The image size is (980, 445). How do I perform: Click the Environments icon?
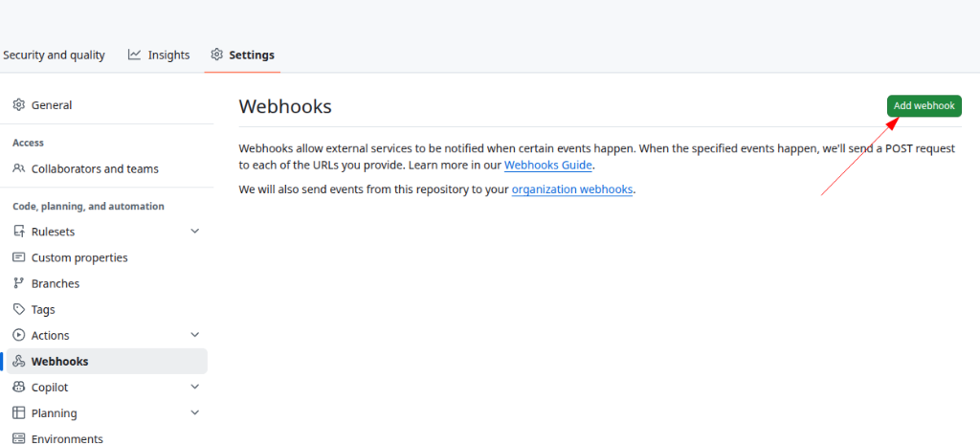(x=19, y=438)
